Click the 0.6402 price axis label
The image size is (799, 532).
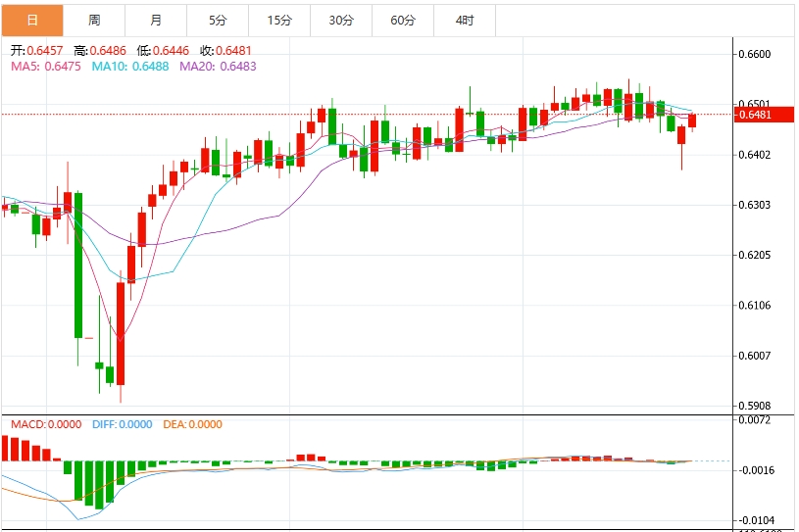[755, 155]
